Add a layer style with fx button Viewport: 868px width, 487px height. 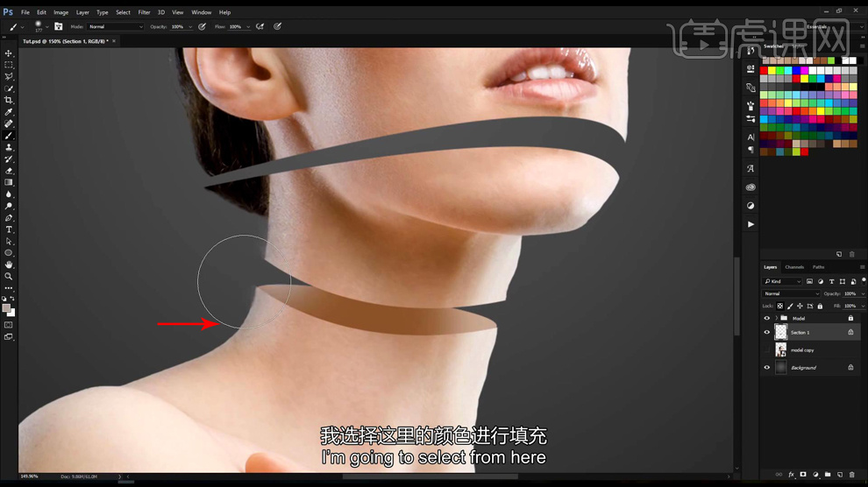[791, 475]
